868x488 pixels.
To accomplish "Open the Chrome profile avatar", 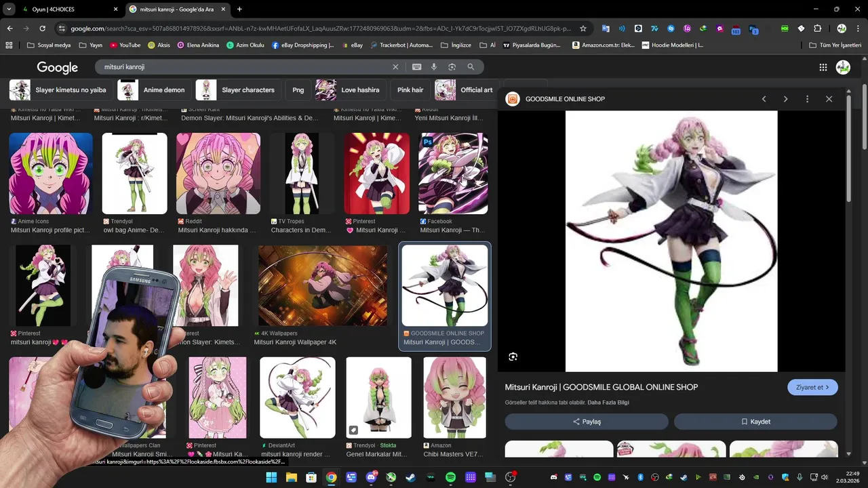I will [842, 28].
